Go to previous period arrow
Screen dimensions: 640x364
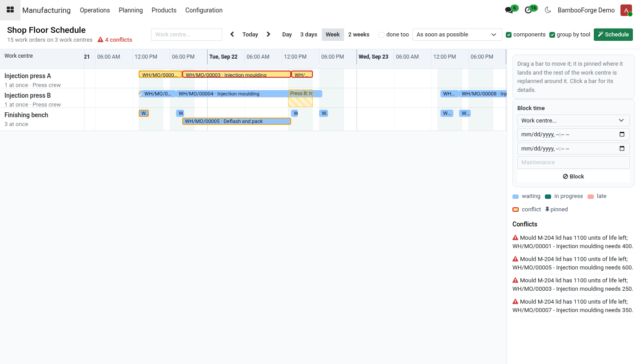(232, 34)
